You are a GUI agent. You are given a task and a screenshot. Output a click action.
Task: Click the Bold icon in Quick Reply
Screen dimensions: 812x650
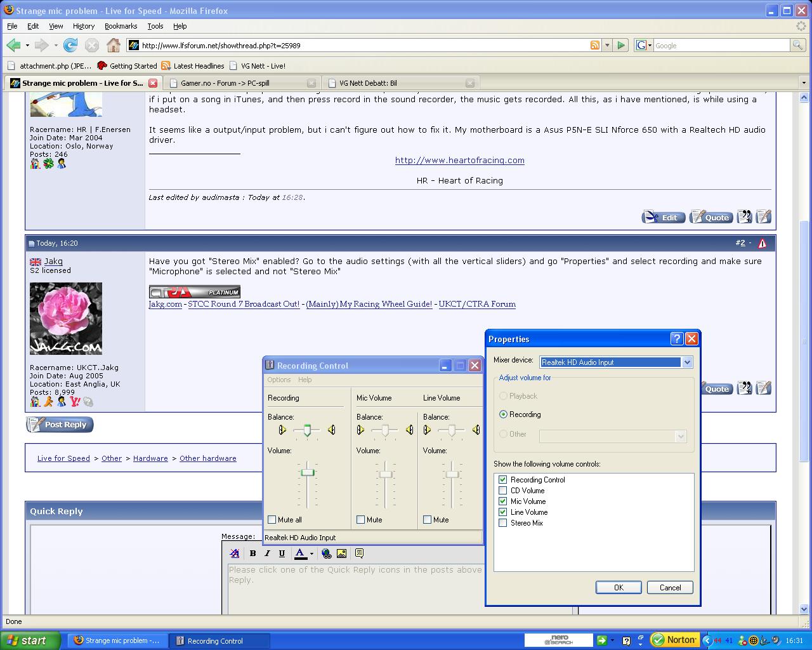point(252,554)
